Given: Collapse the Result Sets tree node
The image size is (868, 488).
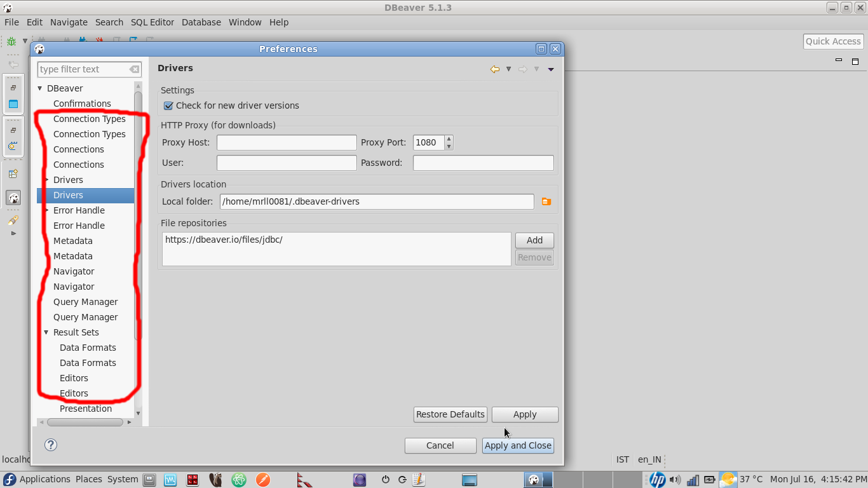Looking at the screenshot, I should [x=45, y=332].
